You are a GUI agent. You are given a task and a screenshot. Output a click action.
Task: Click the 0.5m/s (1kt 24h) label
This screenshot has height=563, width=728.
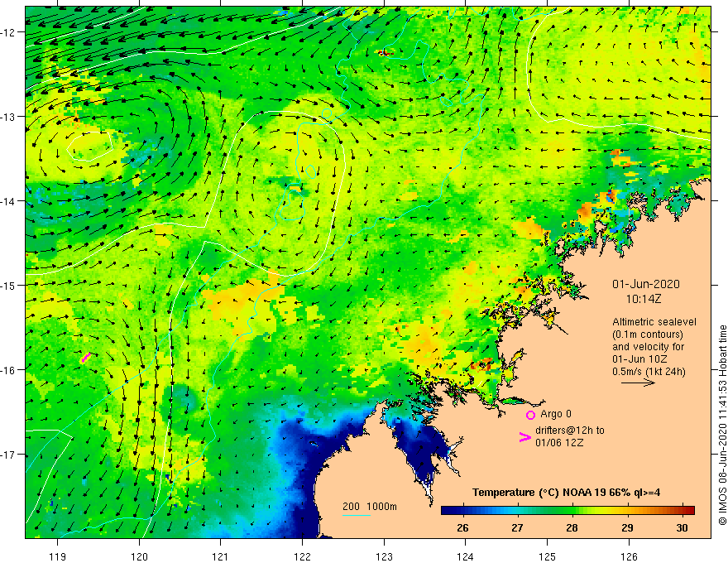(x=649, y=371)
